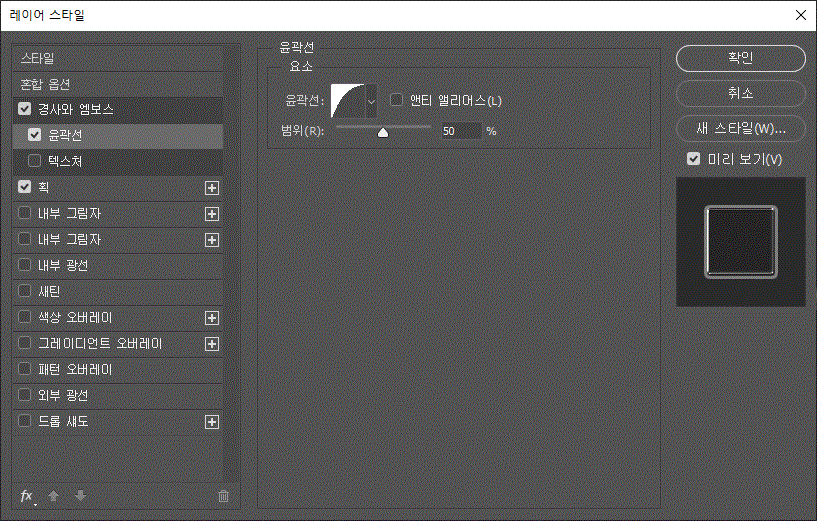Click the style preview square thumbnail

click(740, 242)
